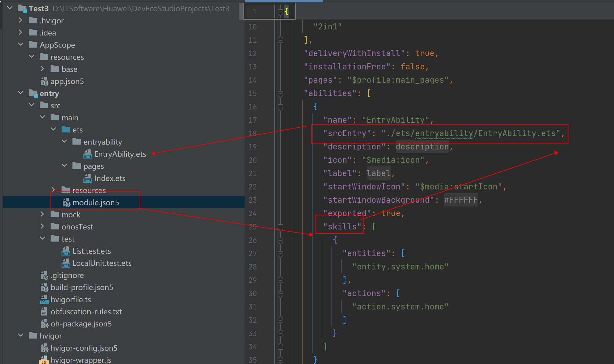Select the Test3 project folder icon
This screenshot has width=614, height=364.
coord(22,8)
